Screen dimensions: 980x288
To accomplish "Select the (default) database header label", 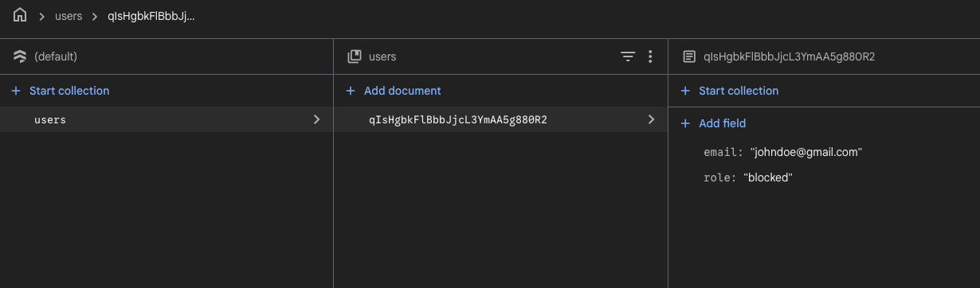I will point(56,56).
